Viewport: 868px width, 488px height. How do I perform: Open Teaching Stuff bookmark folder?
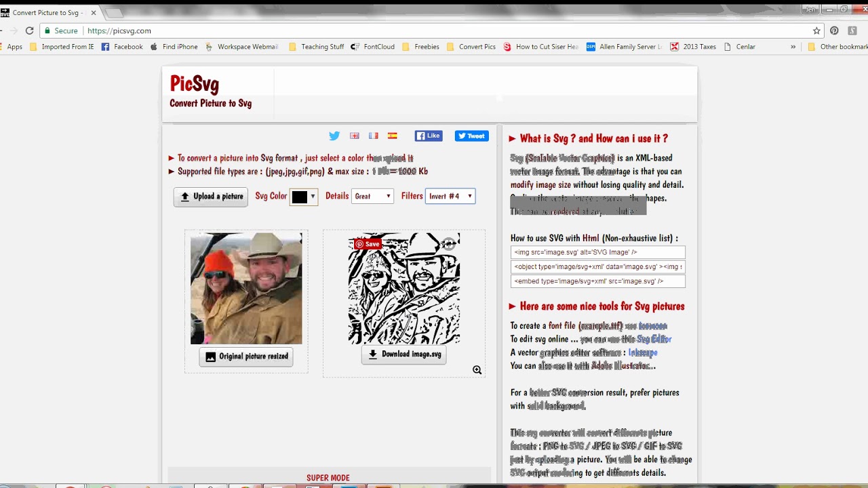click(x=316, y=47)
